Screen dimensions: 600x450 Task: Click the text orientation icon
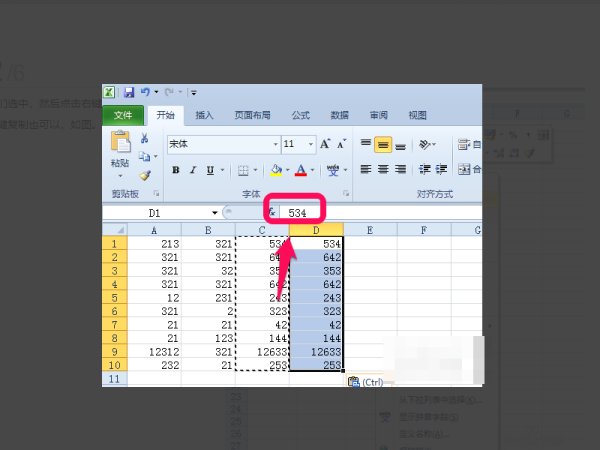425,144
